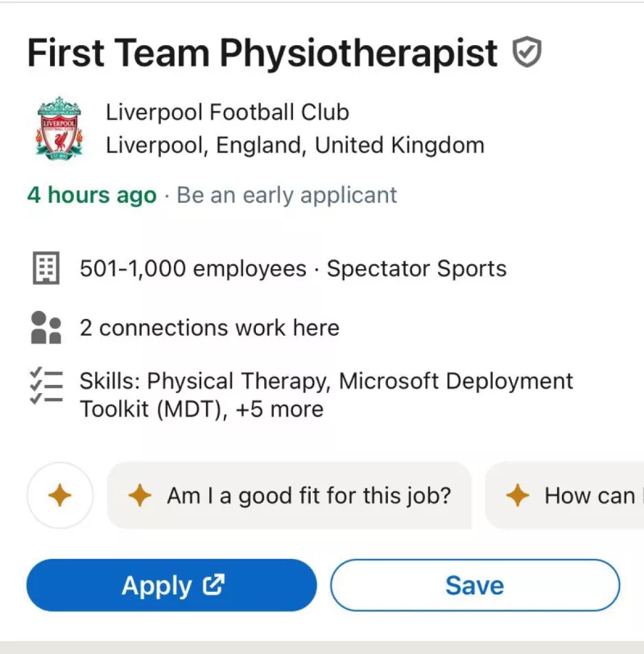This screenshot has height=654, width=644.
Task: Select 'Am I a good fit for this job?'
Action: [x=308, y=496]
